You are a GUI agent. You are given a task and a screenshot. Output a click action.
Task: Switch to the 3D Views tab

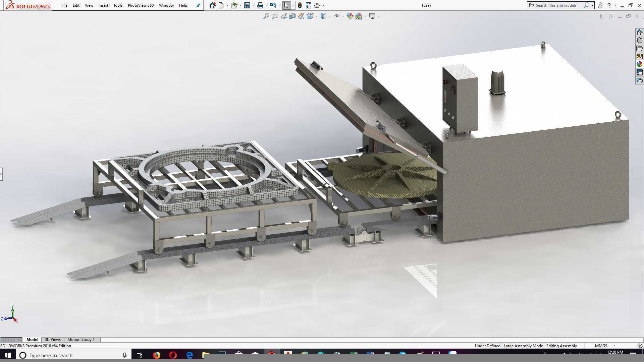[53, 340]
